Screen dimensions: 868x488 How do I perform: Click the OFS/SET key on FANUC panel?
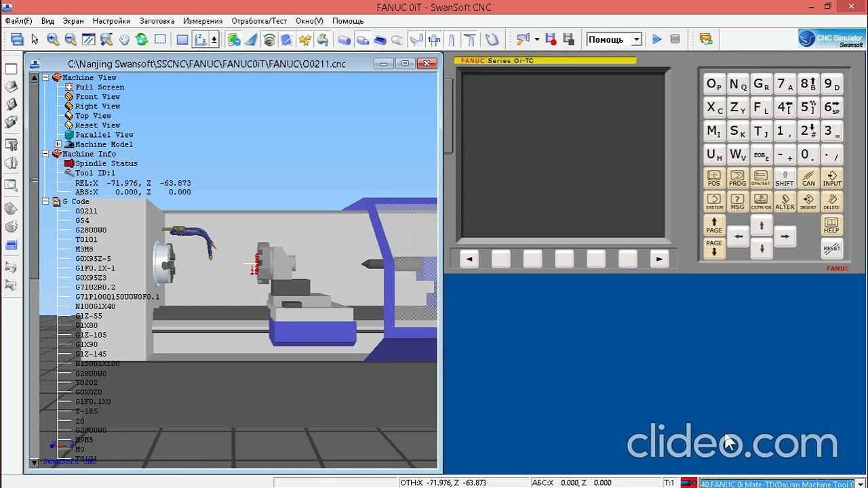761,179
